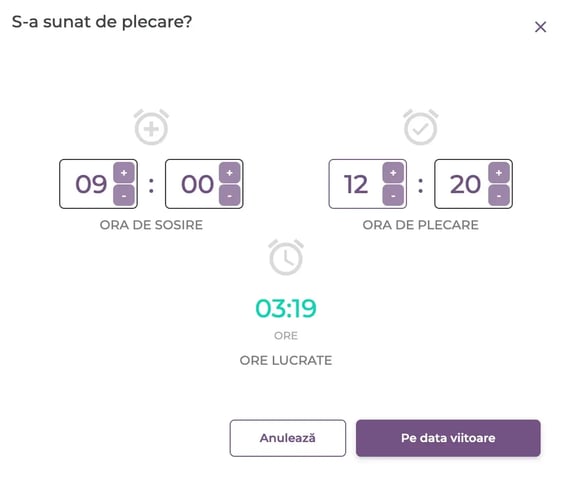Decrease departure minutes using minus button
Image resolution: width=571 pixels, height=490 pixels.
pyautogui.click(x=499, y=195)
